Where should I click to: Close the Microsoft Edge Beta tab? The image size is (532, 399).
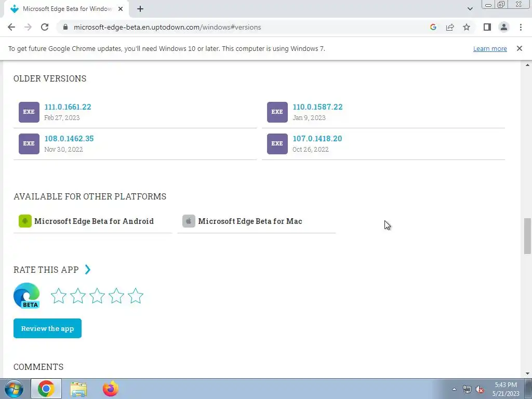point(121,9)
